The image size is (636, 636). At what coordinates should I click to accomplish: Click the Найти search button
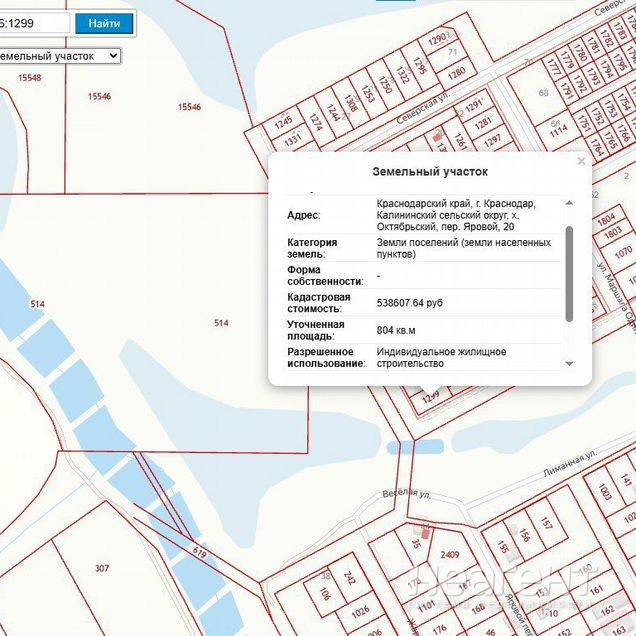pos(104,23)
